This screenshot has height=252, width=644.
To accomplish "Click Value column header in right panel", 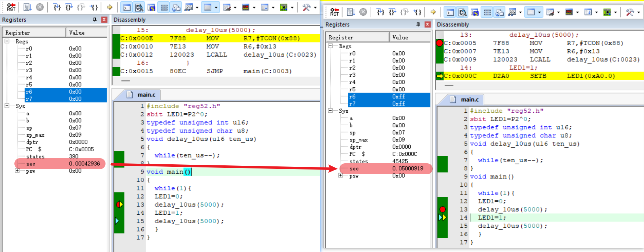I will tap(410, 37).
